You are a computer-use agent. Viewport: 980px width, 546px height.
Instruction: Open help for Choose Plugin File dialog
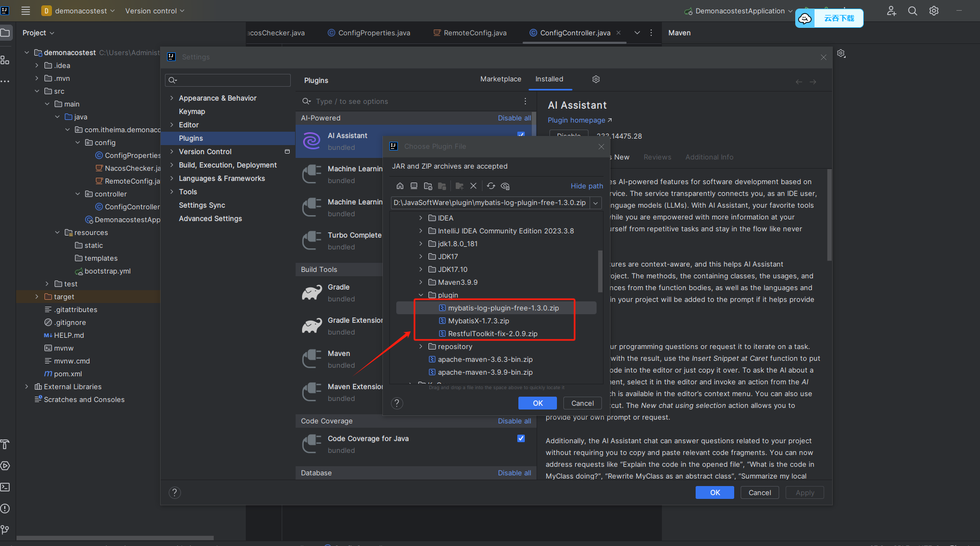coord(397,403)
